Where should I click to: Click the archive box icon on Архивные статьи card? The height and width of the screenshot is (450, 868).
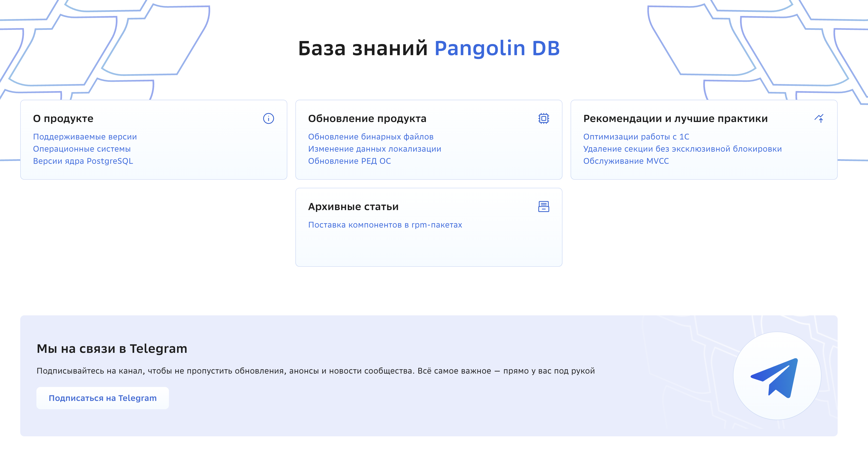click(543, 206)
